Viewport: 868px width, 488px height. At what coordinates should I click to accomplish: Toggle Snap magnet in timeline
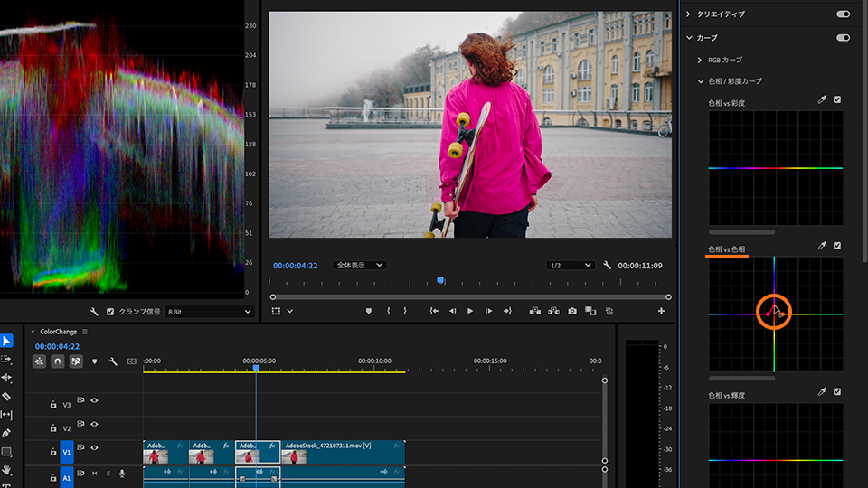(x=58, y=361)
